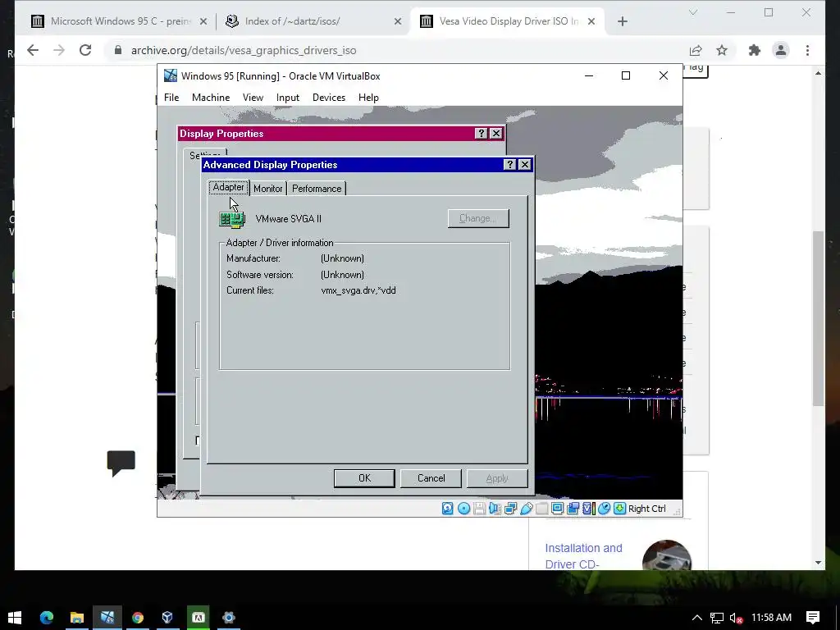
Task: Click the audio speaker icon in VirtualBox status bar
Action: [x=495, y=509]
